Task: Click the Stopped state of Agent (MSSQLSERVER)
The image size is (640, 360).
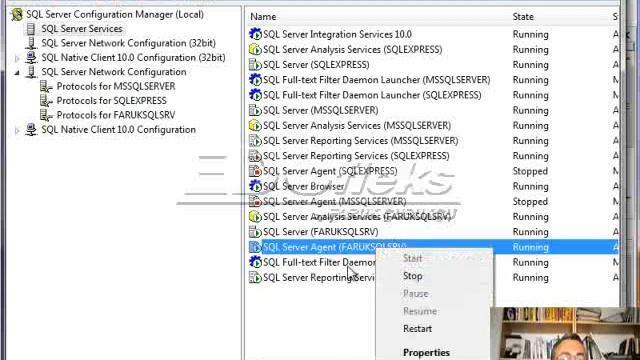Action: pyautogui.click(x=530, y=201)
